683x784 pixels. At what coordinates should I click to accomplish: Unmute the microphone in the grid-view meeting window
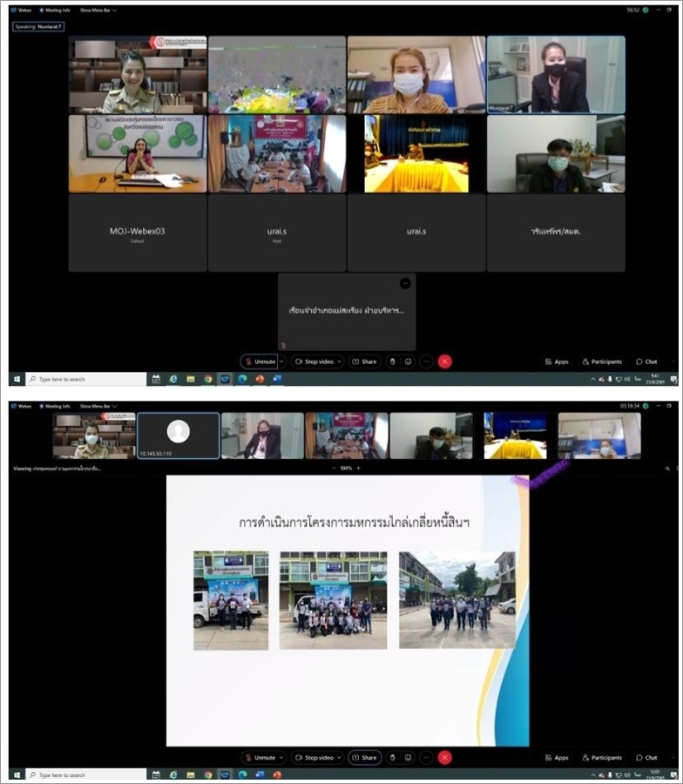260,362
